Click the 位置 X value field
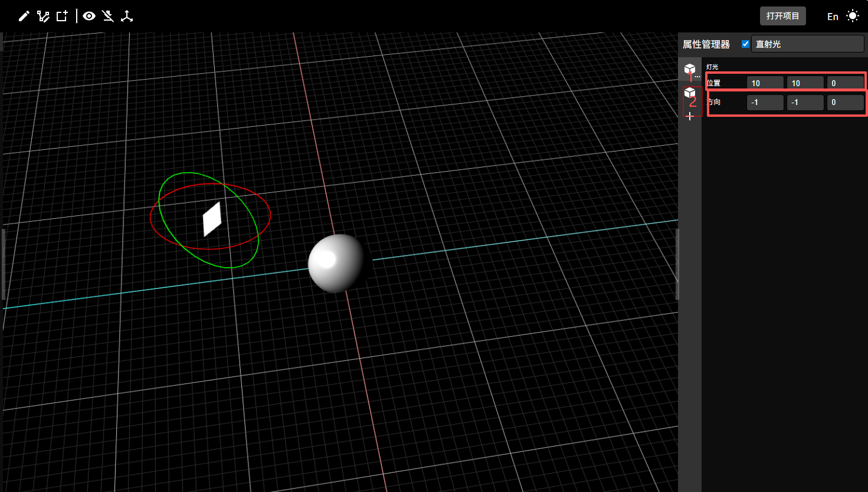 coord(765,83)
